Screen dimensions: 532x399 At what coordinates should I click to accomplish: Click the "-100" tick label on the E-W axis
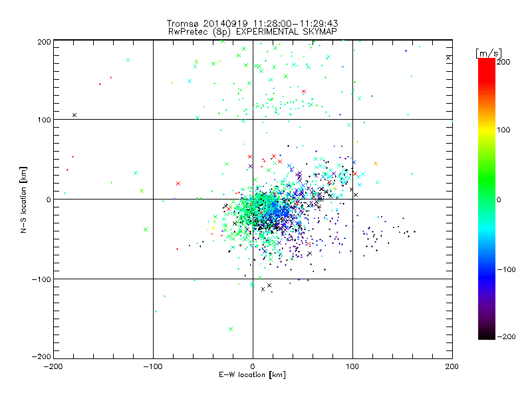153,366
